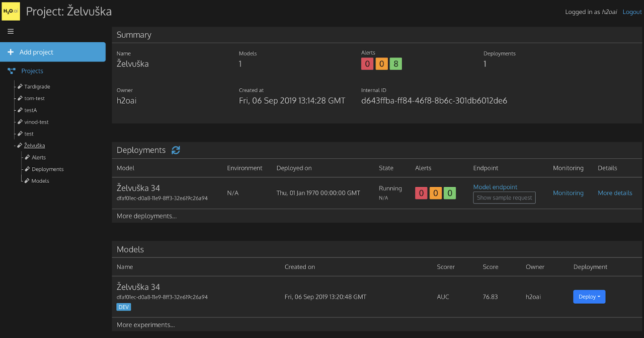The height and width of the screenshot is (338, 644).
Task: Open Models under Želvuška in sidebar
Action: 40,181
